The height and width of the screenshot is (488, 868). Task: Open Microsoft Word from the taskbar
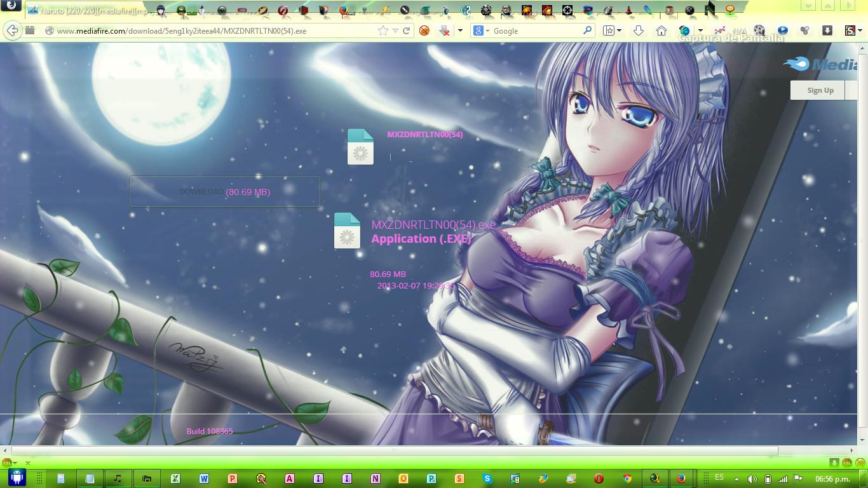(203, 478)
